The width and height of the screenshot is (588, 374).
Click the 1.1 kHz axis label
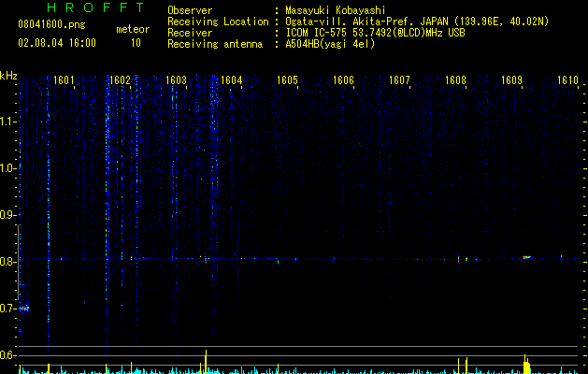[7, 122]
